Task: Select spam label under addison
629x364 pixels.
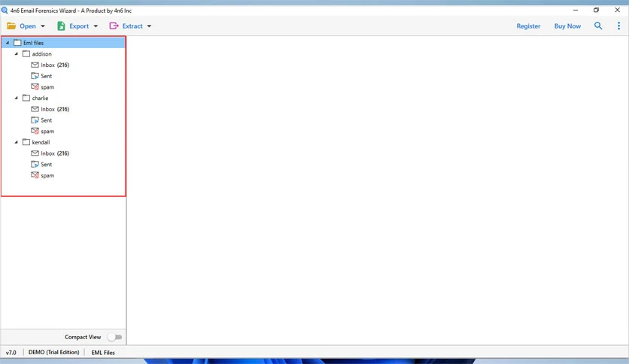Action: click(x=47, y=87)
